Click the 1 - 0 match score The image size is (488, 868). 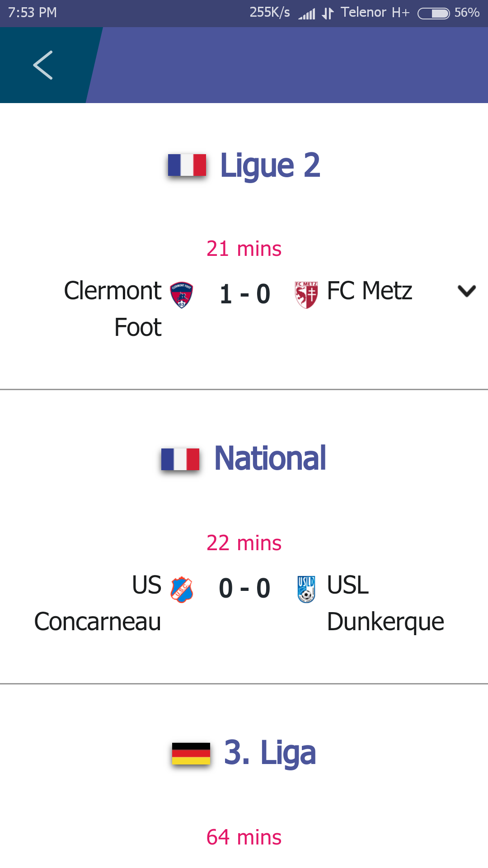click(245, 294)
